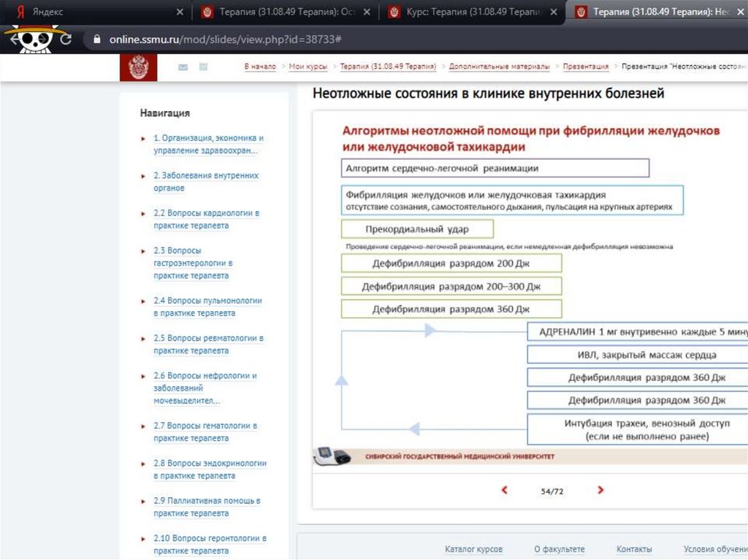Switch to the Яндекс browser tab
The image size is (748, 560).
96,12
